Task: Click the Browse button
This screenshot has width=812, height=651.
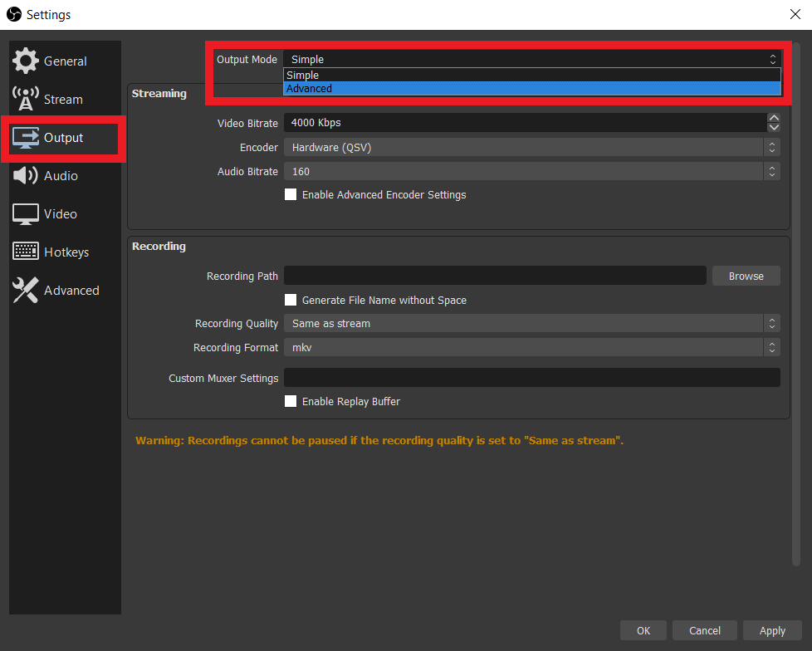Action: click(746, 276)
